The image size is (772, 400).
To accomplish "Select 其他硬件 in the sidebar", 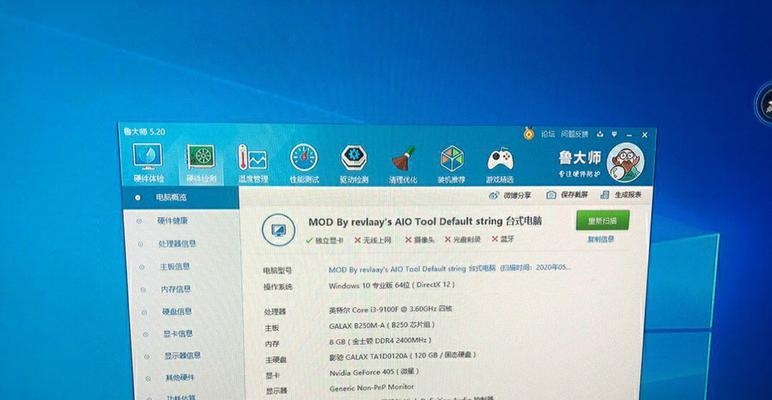I will click(x=179, y=378).
